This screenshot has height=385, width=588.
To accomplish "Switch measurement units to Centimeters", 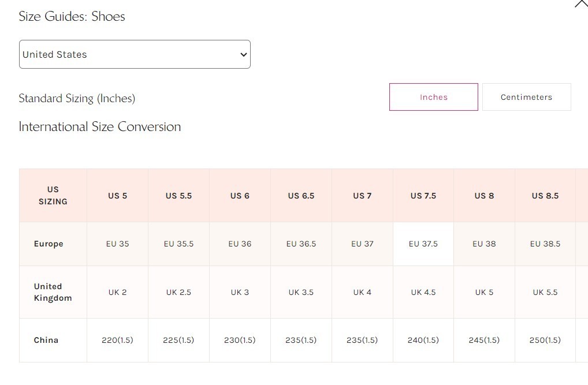I will point(526,97).
